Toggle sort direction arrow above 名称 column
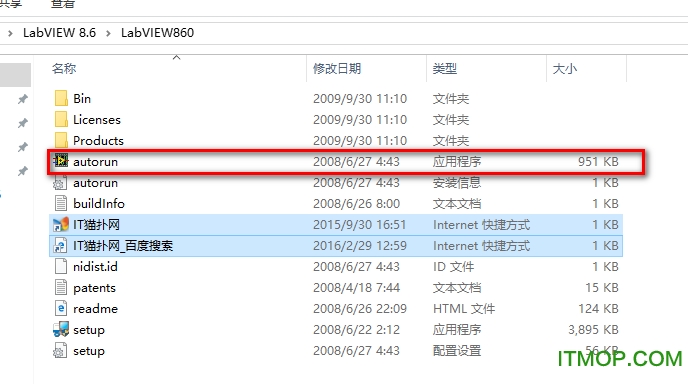 coord(176,57)
